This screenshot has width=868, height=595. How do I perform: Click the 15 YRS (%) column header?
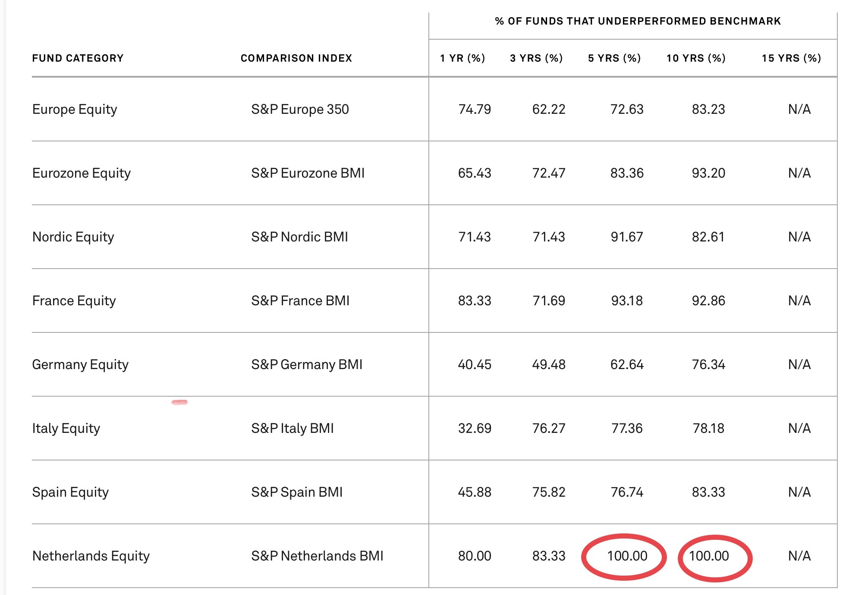click(791, 58)
